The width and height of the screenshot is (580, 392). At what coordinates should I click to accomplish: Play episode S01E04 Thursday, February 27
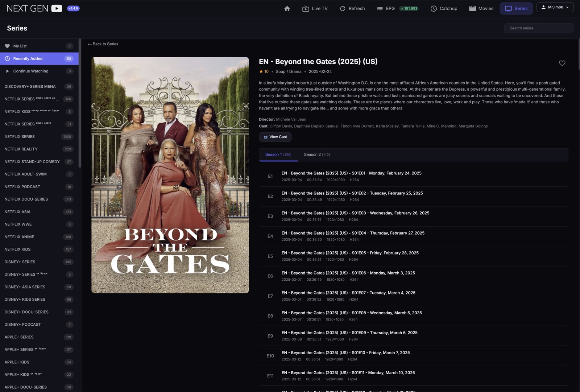click(414, 236)
